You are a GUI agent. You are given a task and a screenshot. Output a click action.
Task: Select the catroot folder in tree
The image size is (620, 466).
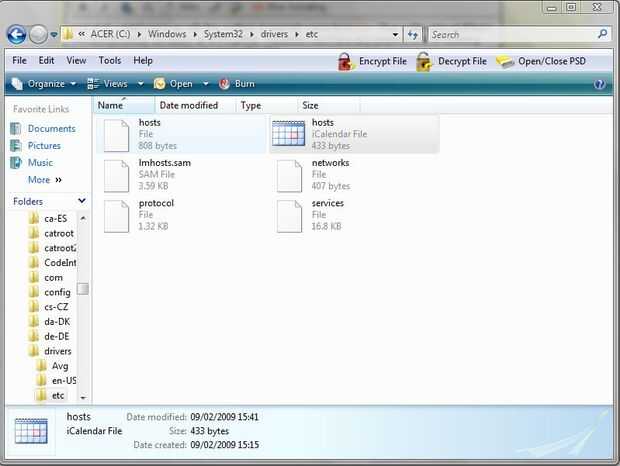tap(51, 233)
